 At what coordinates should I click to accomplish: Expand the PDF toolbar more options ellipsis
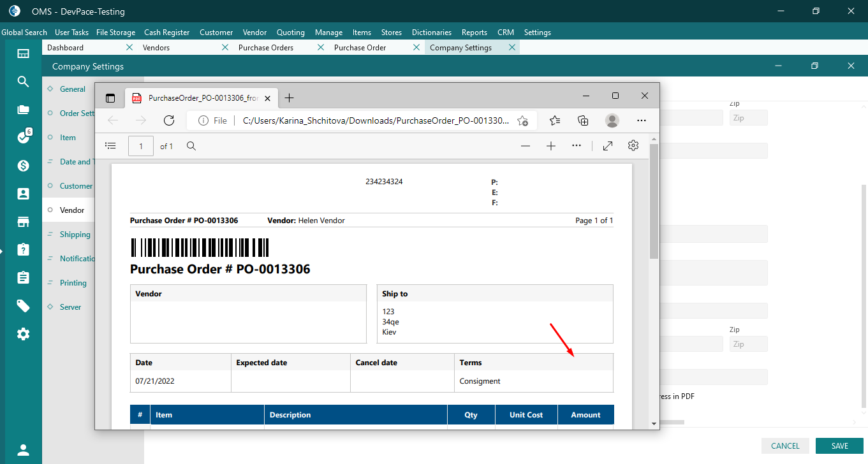tap(577, 146)
